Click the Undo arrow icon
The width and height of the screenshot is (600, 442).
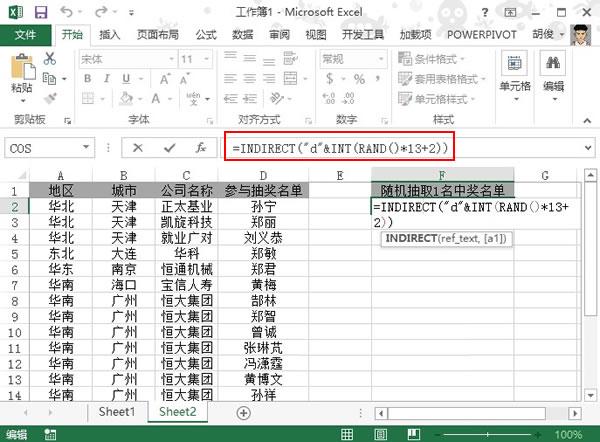66,12
